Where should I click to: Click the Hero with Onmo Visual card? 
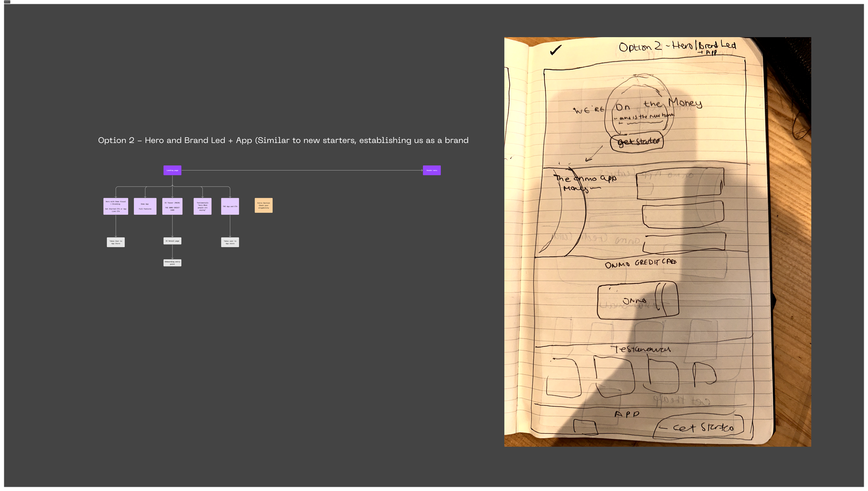coord(116,206)
